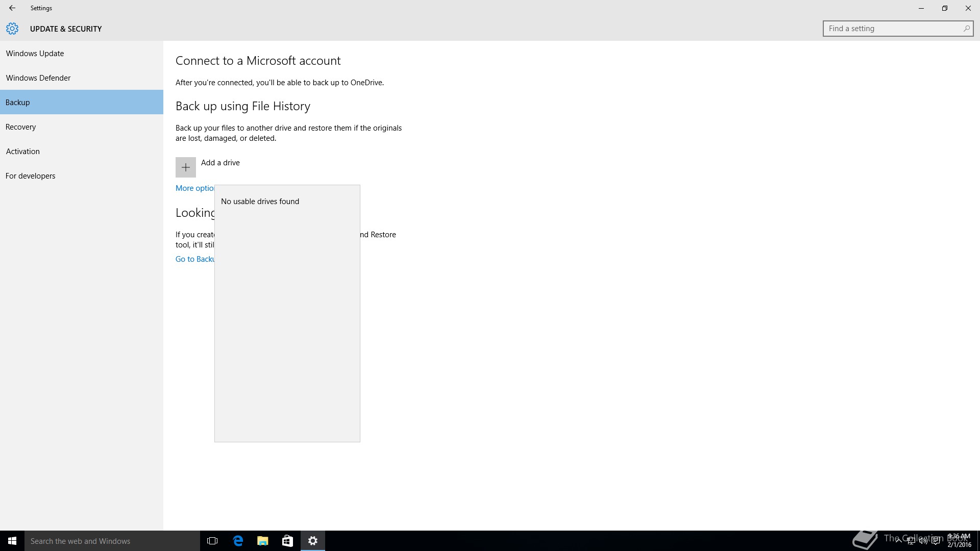Image resolution: width=980 pixels, height=551 pixels.
Task: Open Task View from the taskbar
Action: 212,541
